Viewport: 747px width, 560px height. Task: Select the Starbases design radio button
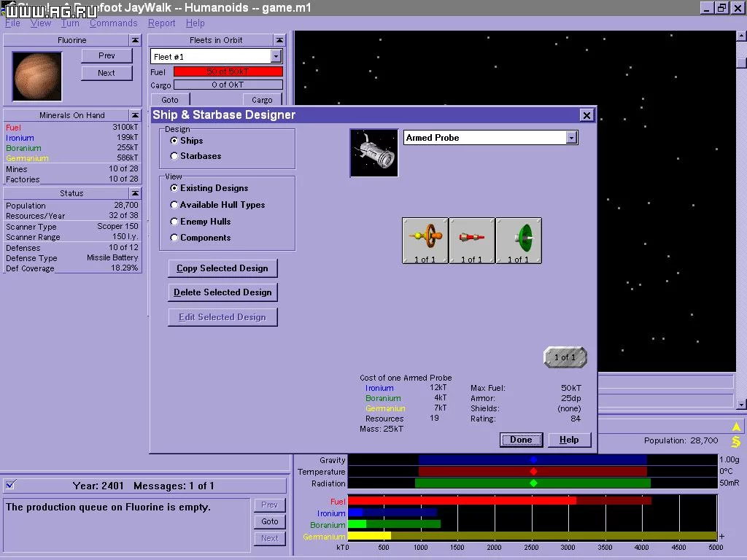174,156
